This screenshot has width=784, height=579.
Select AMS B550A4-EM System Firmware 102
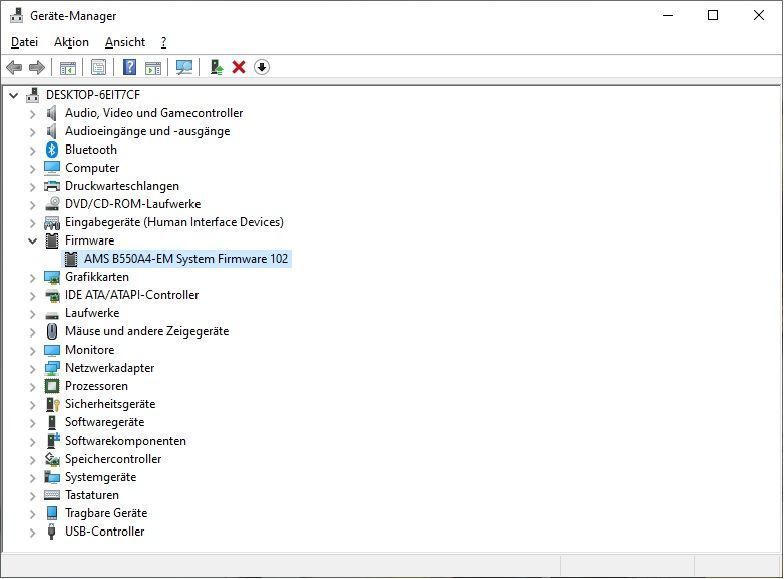(x=186, y=259)
